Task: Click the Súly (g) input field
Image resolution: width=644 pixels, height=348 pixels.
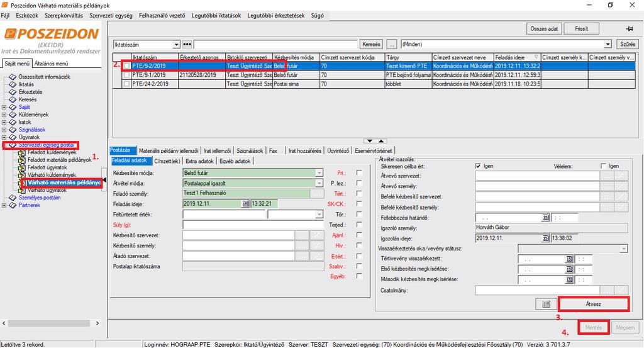Action: pos(253,225)
